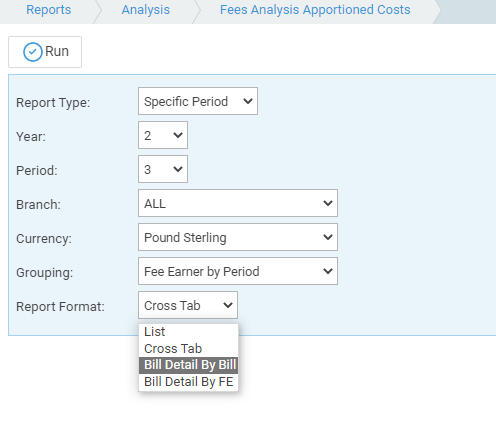
Task: Click the chevron arrow on Grouping field
Action: [328, 271]
